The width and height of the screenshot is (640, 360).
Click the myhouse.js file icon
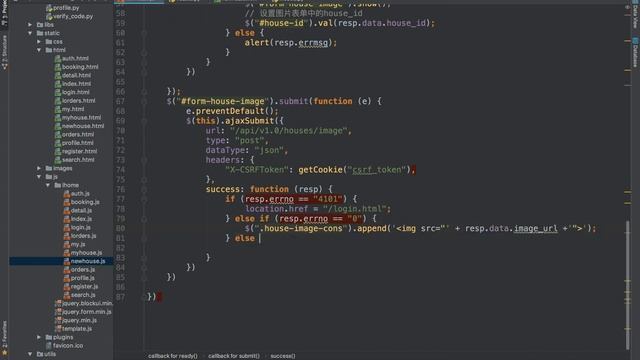tap(67, 253)
